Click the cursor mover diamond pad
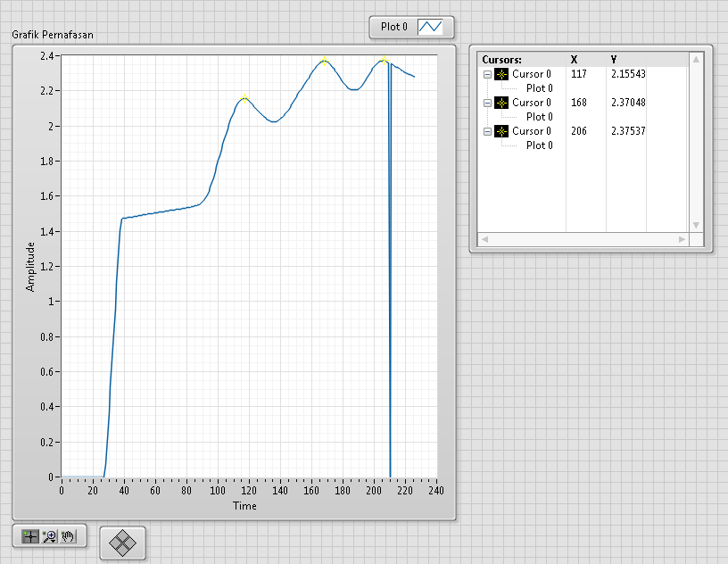The image size is (728, 564). [x=122, y=543]
